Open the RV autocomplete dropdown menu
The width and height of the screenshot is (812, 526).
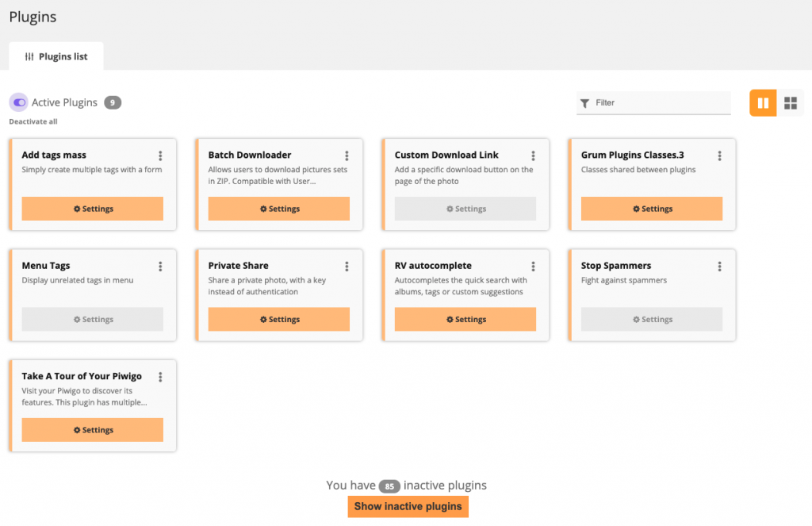pos(533,267)
